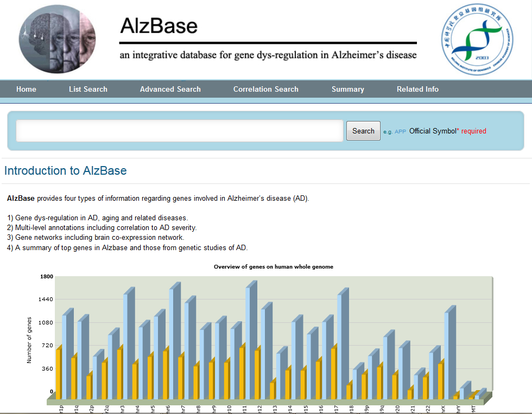The height and width of the screenshot is (414, 532).
Task: Click the Introduction to AlzBase heading
Action: [x=65, y=171]
